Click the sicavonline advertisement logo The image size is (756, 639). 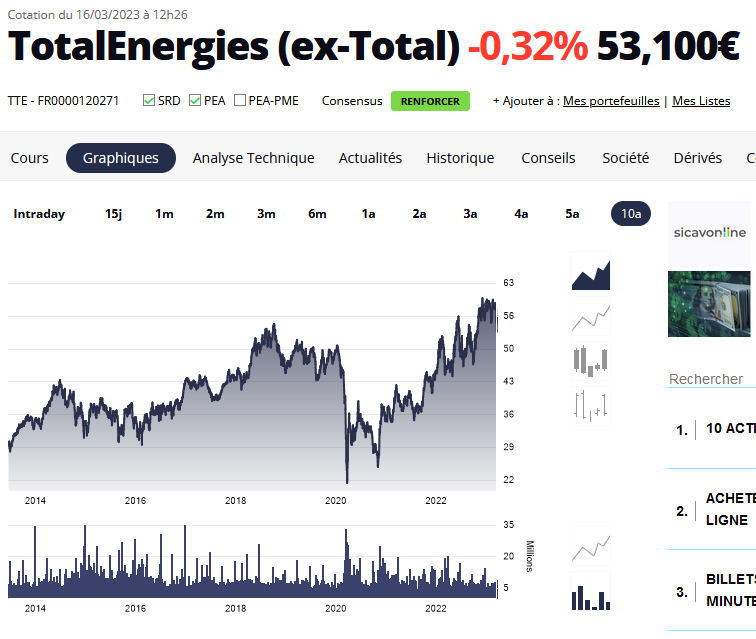[709, 232]
